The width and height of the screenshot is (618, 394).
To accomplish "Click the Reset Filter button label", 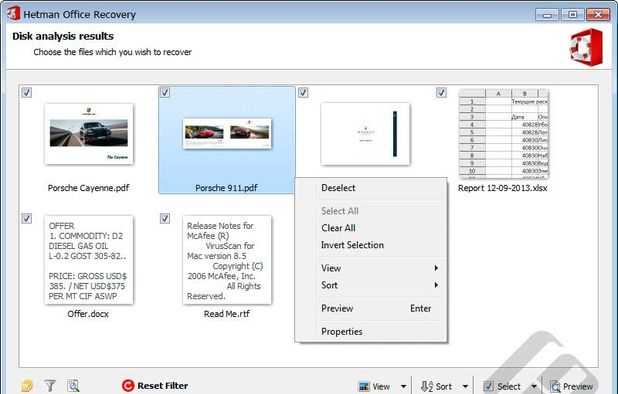I will pos(162,386).
